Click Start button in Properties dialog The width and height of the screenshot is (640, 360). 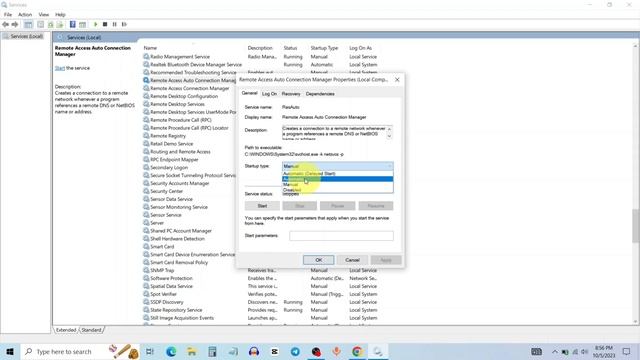[x=262, y=206]
